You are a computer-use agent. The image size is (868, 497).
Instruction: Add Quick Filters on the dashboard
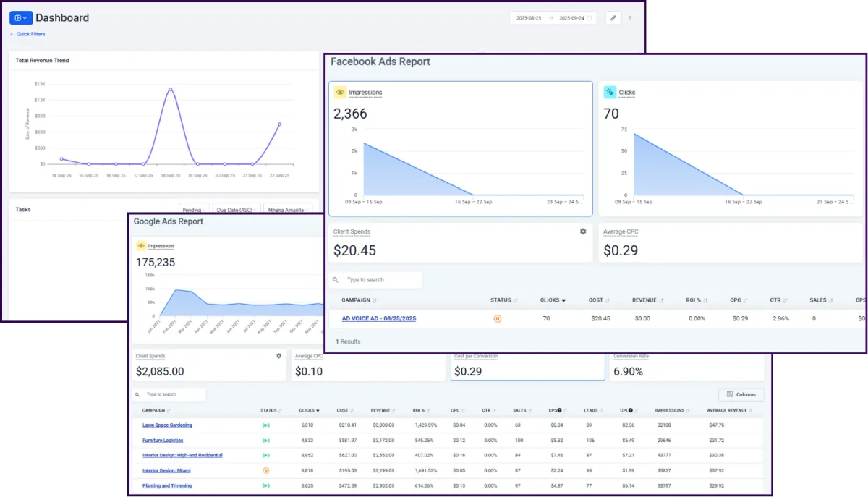click(27, 34)
